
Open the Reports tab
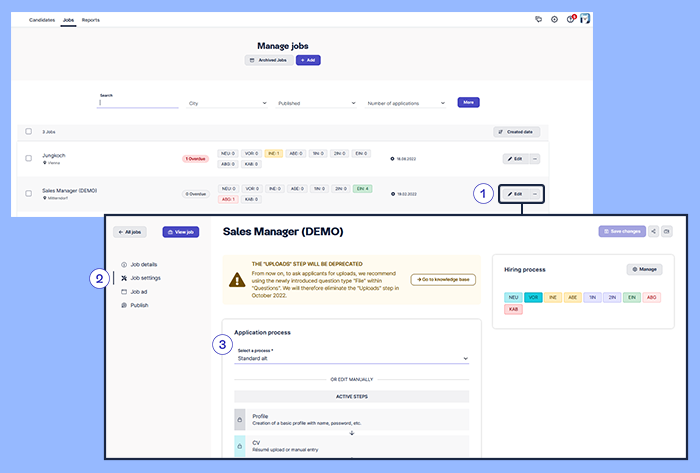pyautogui.click(x=90, y=19)
